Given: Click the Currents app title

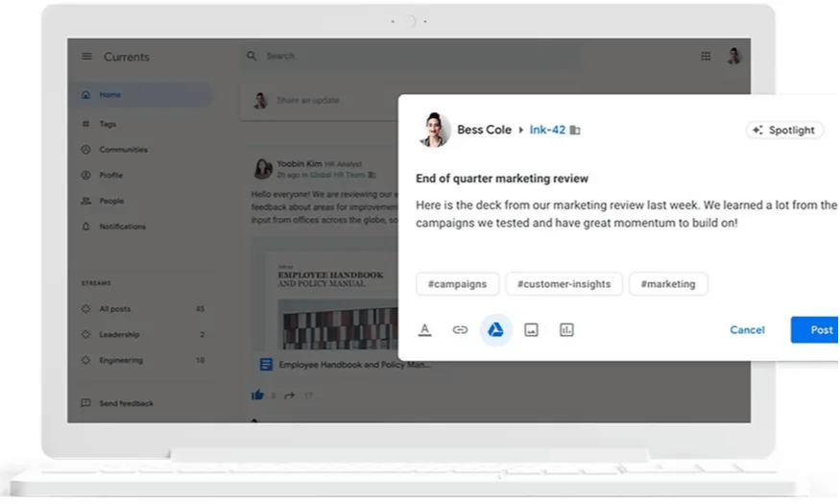Looking at the screenshot, I should pos(127,57).
